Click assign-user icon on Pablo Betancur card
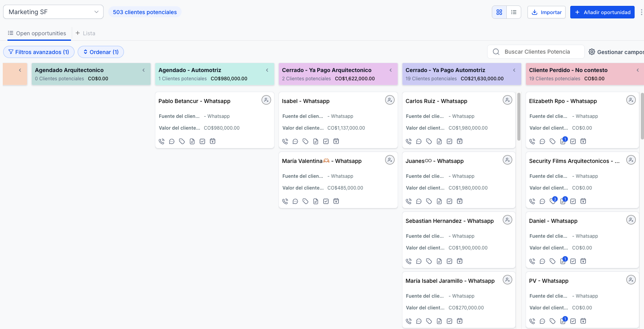The height and width of the screenshot is (329, 644). pyautogui.click(x=266, y=100)
